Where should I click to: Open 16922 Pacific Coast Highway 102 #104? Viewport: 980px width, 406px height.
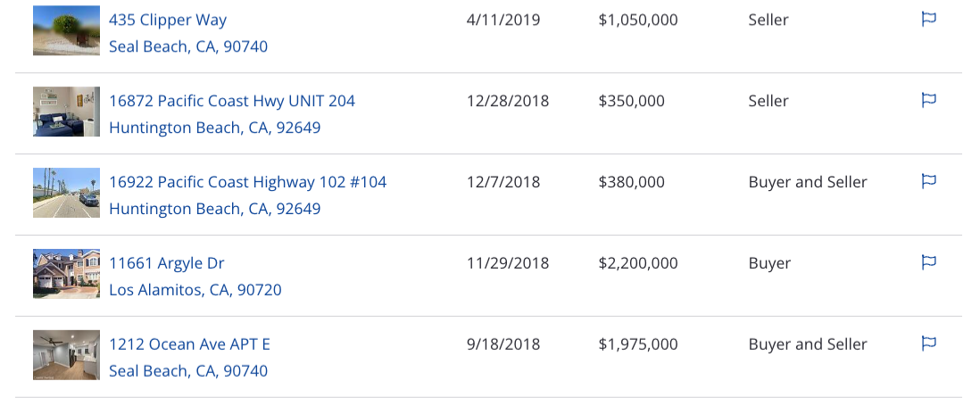coord(247,182)
